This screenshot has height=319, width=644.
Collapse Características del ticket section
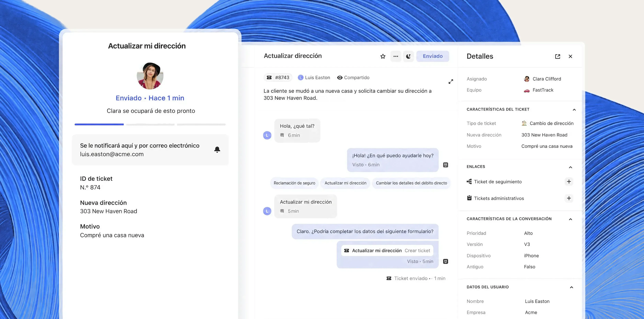click(574, 110)
